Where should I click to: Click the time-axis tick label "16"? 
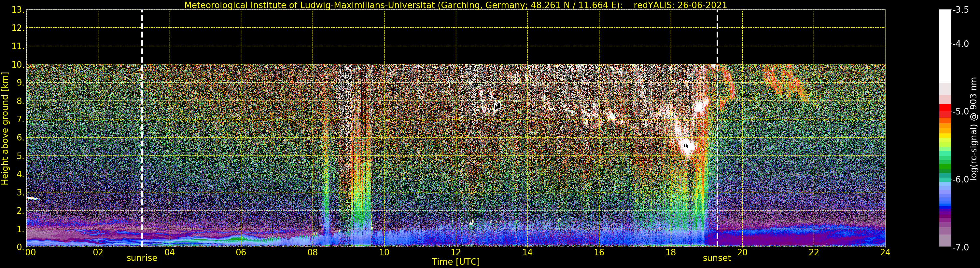[599, 252]
